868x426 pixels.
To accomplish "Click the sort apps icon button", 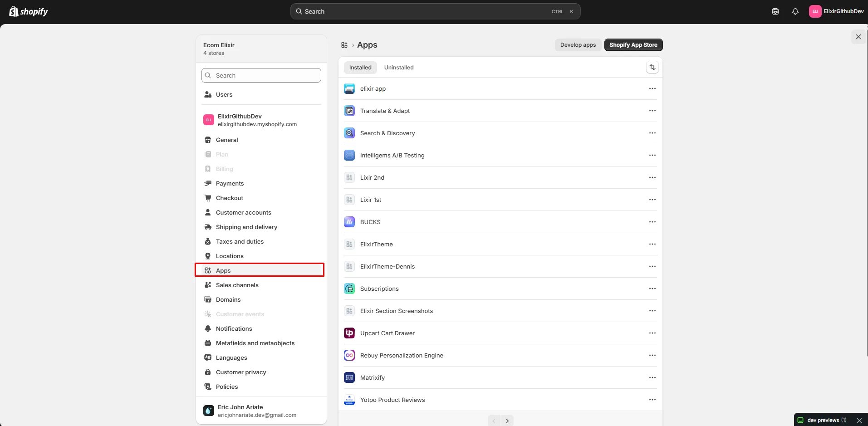I will pyautogui.click(x=652, y=67).
